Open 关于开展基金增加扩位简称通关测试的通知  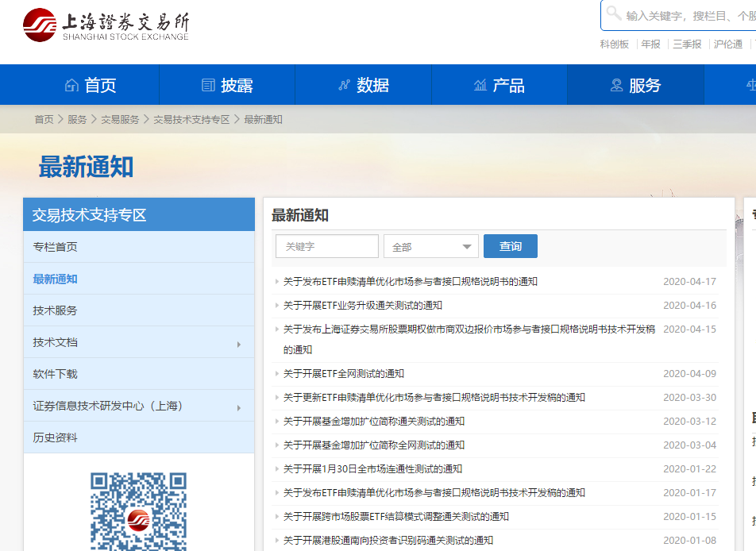coord(374,422)
